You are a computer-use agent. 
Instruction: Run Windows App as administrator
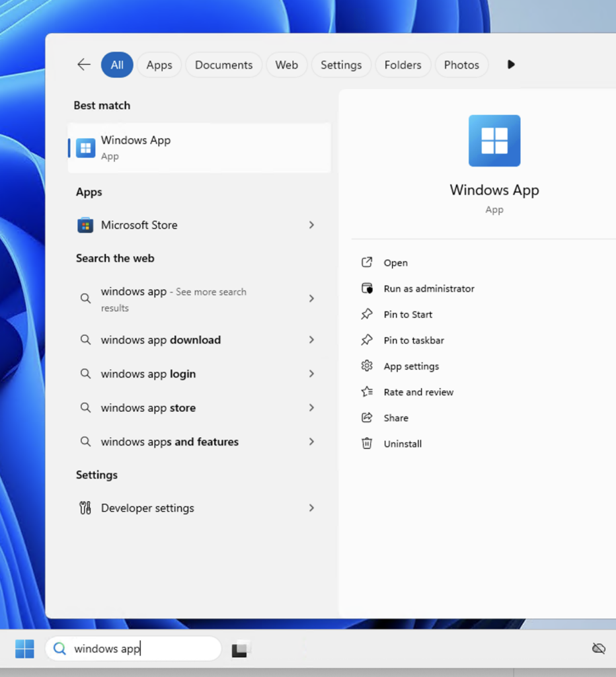[x=428, y=289]
